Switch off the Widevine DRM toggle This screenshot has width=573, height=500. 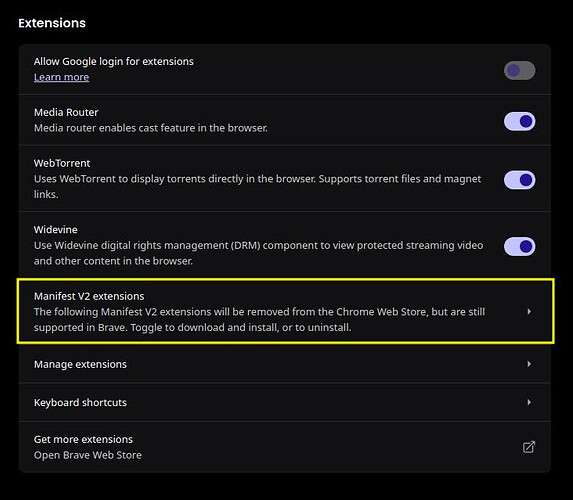(x=519, y=246)
